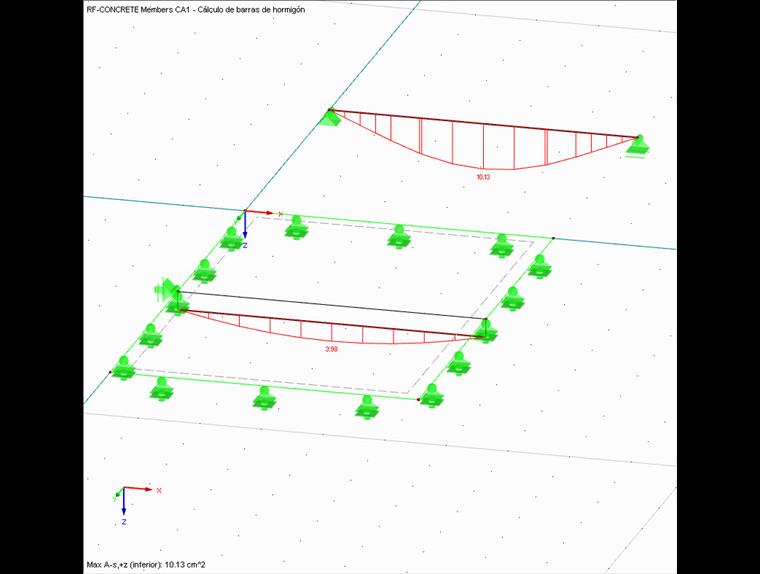Viewport: 760px width, 574px height.
Task: Click the 10.13 value label on upper diagram
Action: click(x=483, y=177)
